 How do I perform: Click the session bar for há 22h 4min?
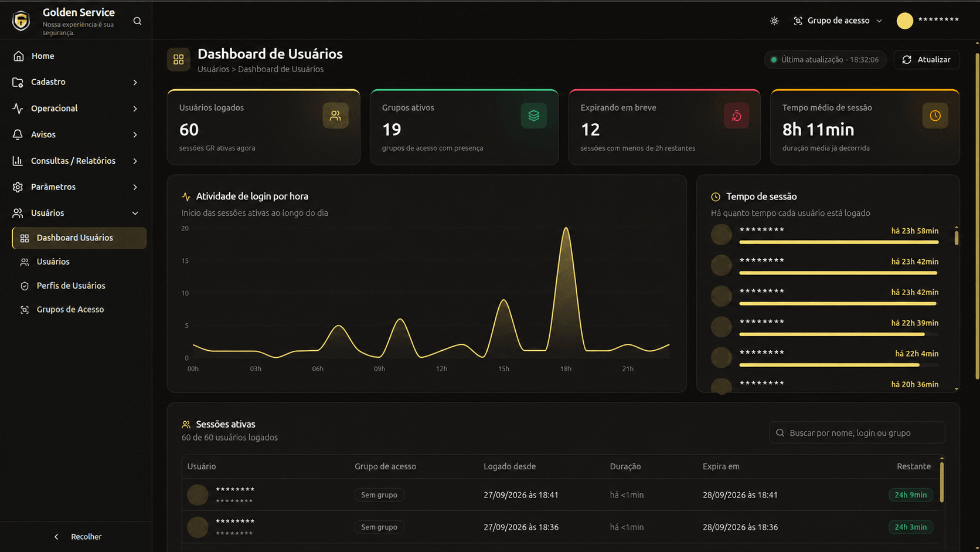[x=839, y=365]
